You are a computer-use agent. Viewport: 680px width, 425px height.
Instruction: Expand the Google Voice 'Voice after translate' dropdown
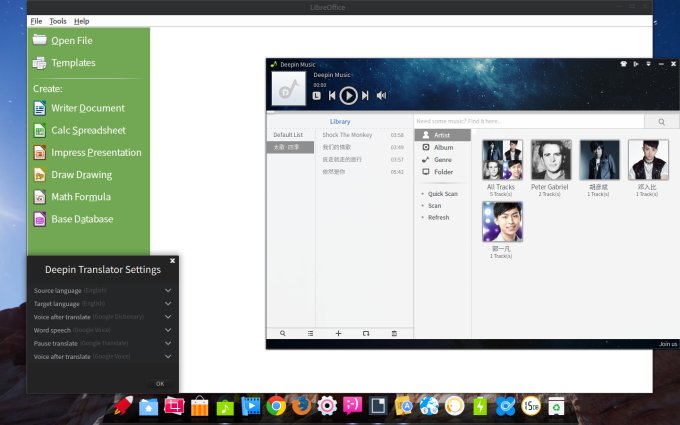coord(168,356)
